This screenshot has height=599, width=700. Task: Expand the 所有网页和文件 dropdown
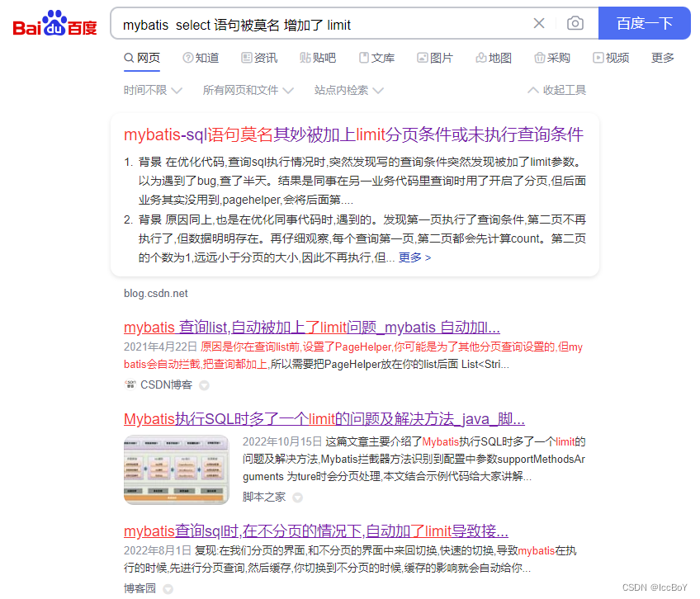248,91
